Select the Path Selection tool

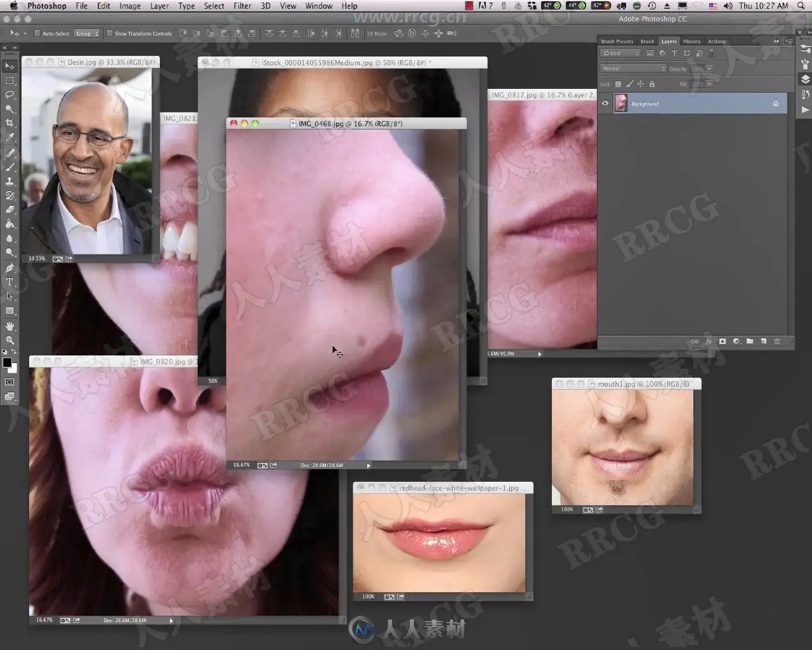tap(10, 296)
